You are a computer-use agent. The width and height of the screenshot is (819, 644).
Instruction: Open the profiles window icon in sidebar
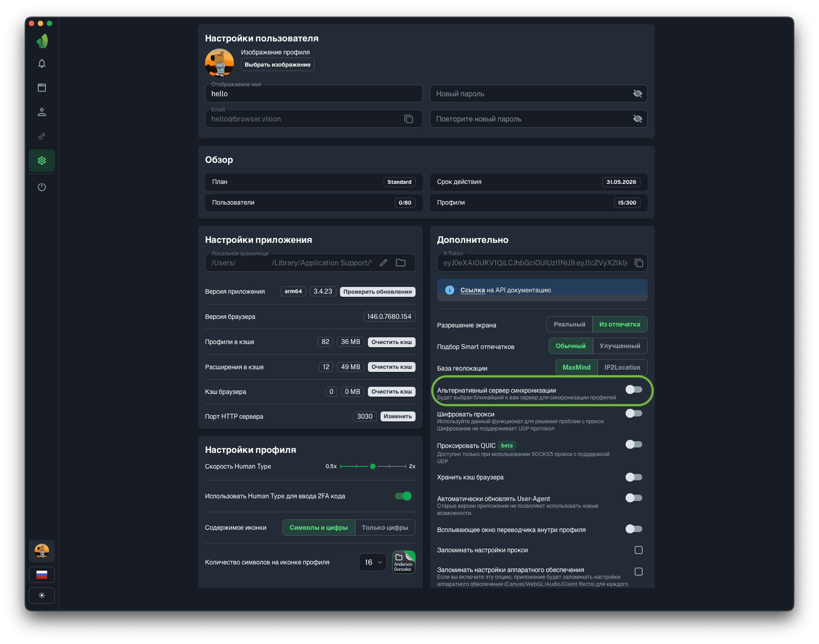coord(42,88)
